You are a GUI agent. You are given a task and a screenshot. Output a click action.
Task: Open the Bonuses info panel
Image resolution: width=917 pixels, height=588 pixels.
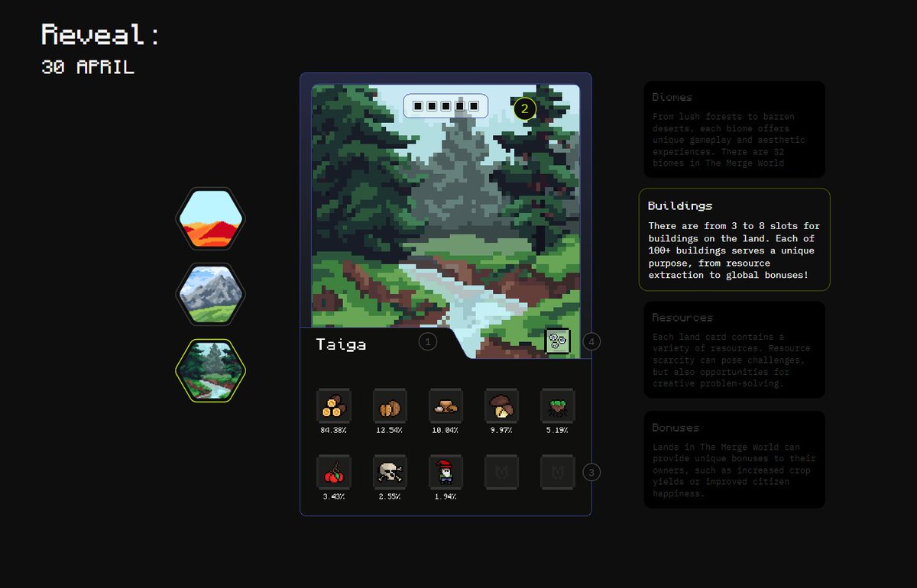coord(734,459)
